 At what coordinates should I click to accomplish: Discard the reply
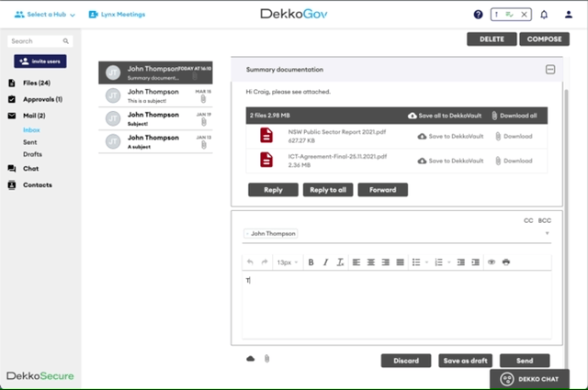pyautogui.click(x=406, y=361)
